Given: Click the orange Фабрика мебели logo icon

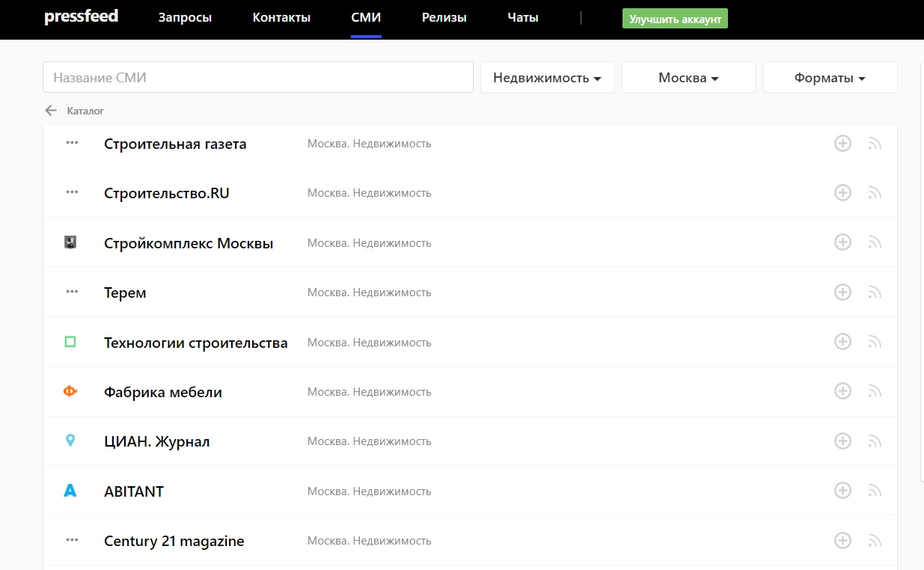Looking at the screenshot, I should tap(70, 391).
